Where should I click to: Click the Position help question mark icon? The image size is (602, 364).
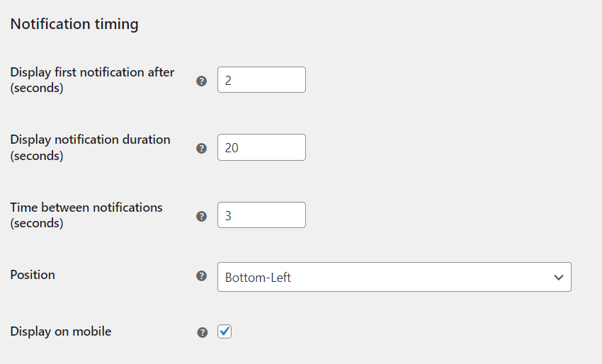(201, 276)
